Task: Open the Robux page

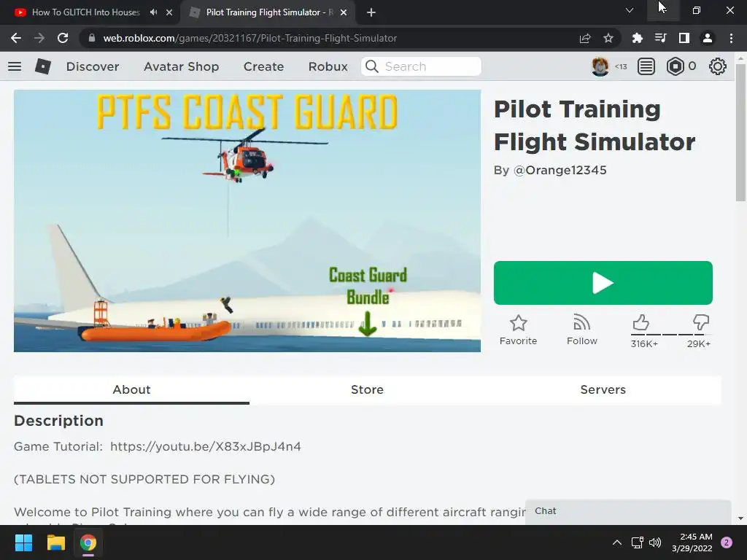Action: (x=328, y=66)
